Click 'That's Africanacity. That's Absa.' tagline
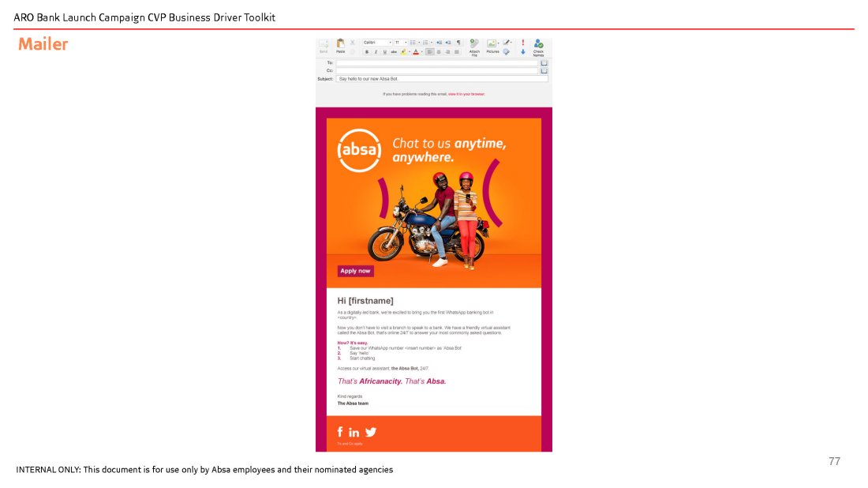The width and height of the screenshot is (868, 488). click(391, 381)
